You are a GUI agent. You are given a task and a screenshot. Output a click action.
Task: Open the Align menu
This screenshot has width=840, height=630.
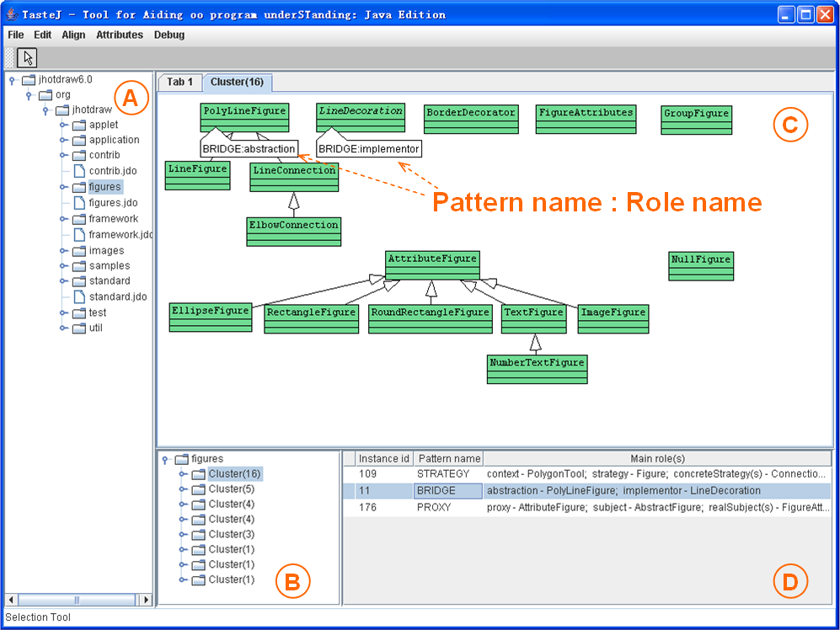(x=73, y=35)
